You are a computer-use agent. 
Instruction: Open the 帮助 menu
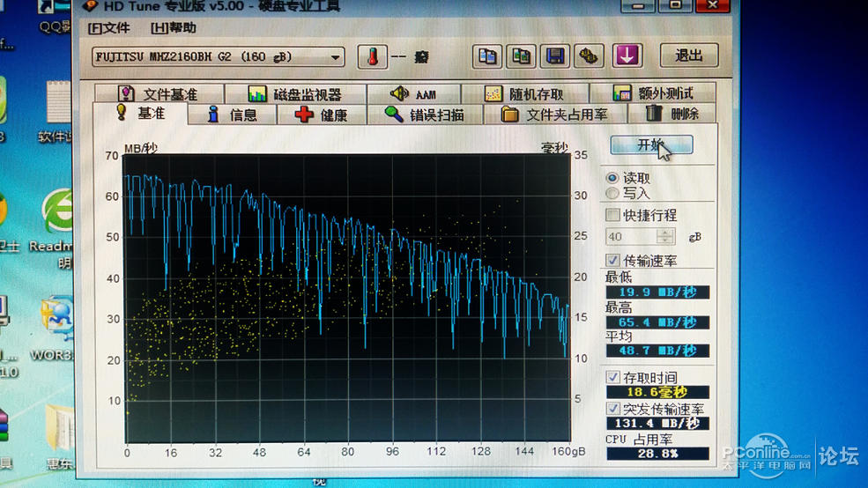(x=174, y=27)
